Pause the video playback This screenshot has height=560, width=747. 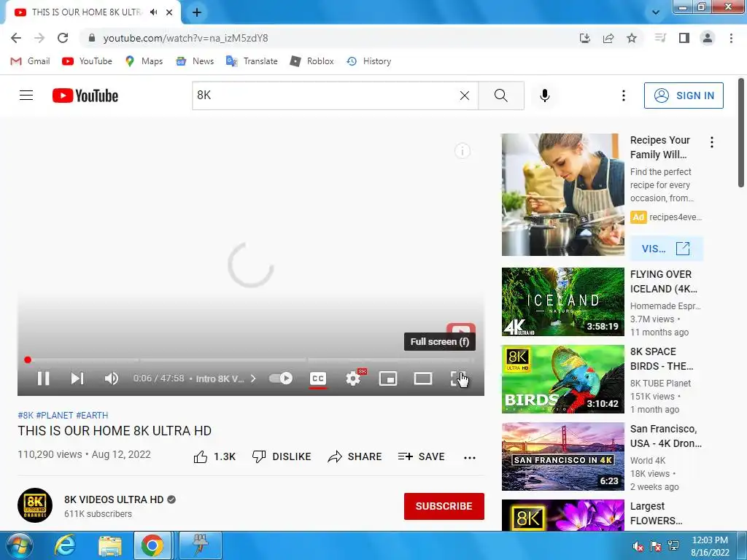click(x=43, y=378)
